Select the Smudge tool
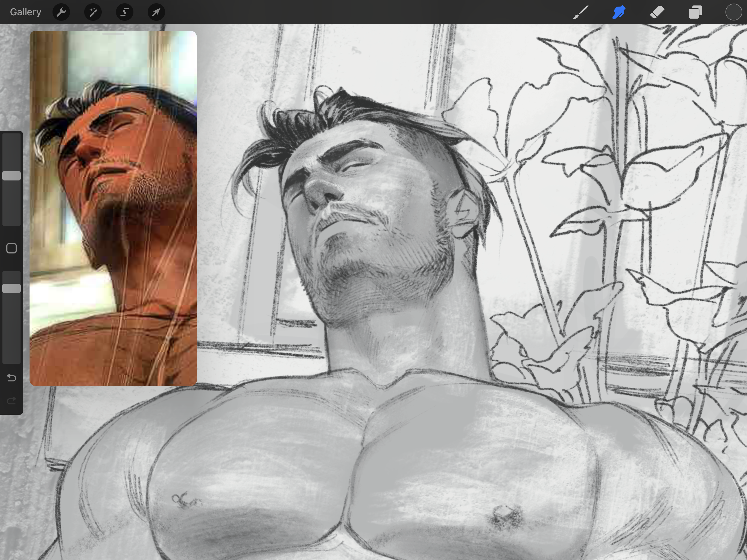The image size is (747, 560). [619, 12]
